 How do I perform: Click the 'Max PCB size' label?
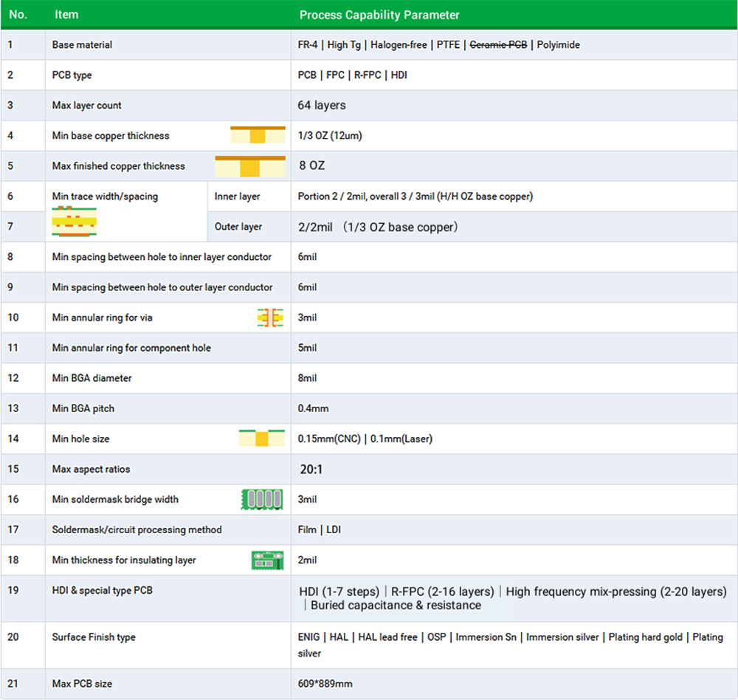coord(82,684)
